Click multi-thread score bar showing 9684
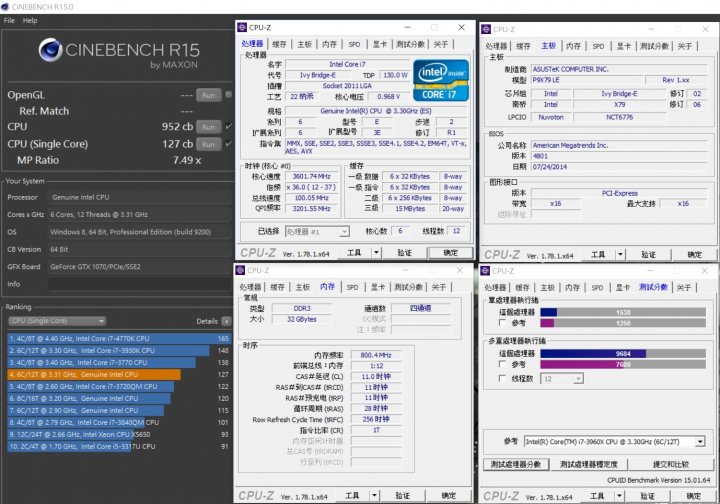The image size is (720, 504). coord(623,353)
